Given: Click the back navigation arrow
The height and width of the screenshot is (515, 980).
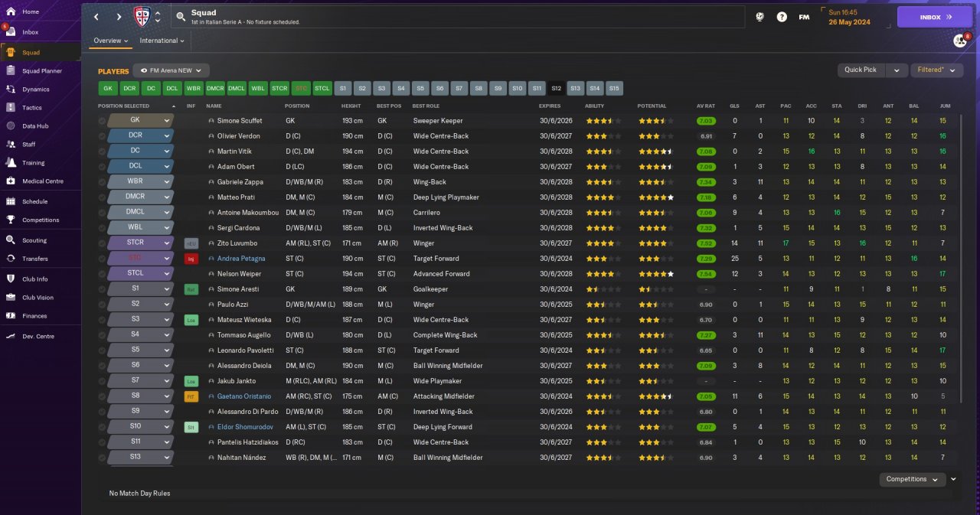Looking at the screenshot, I should (x=96, y=17).
